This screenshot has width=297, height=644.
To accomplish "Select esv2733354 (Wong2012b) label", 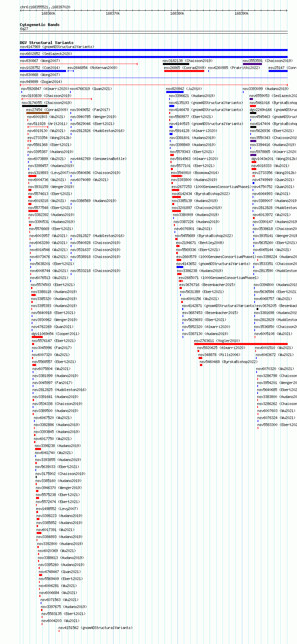I will point(49,138).
